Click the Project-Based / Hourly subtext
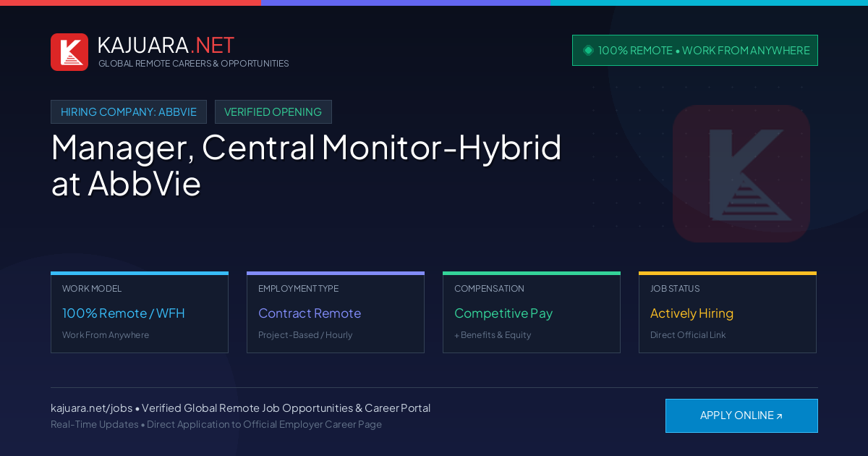This screenshot has height=456, width=868. 305,335
